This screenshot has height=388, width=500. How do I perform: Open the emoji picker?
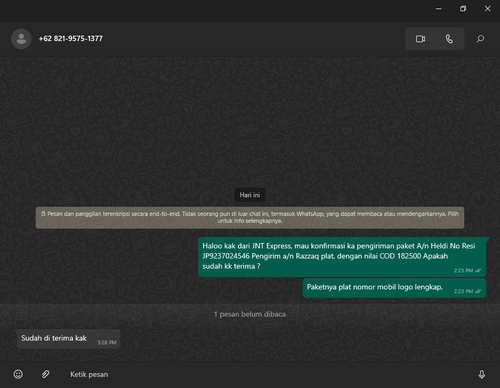pos(18,374)
